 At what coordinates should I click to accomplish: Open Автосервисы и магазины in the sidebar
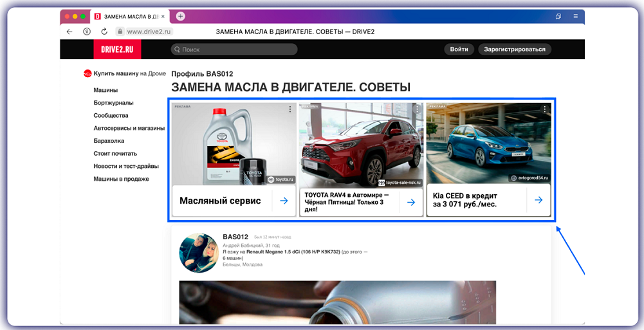(x=129, y=128)
